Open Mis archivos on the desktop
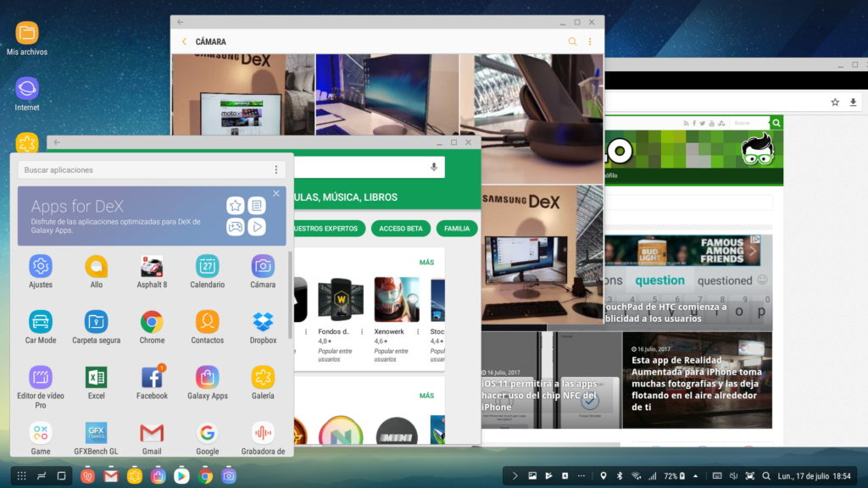Viewport: 868px width, 488px height. point(26,33)
